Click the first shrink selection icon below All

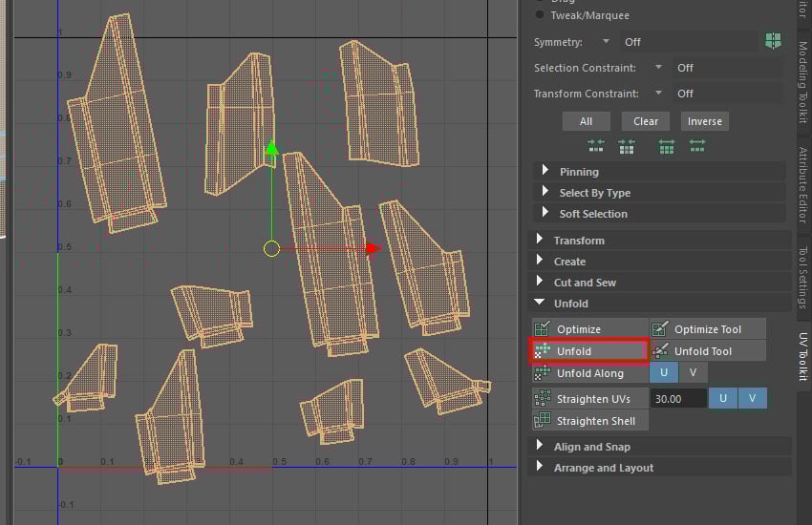click(596, 146)
